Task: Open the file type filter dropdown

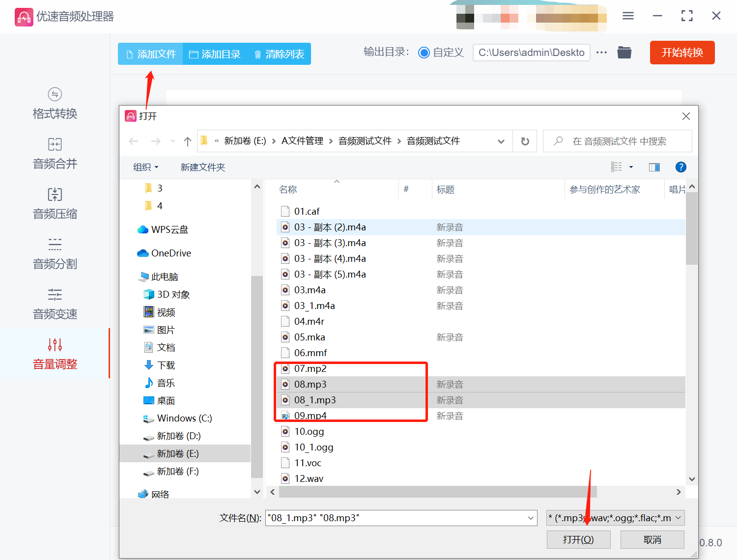Action: pos(615,518)
